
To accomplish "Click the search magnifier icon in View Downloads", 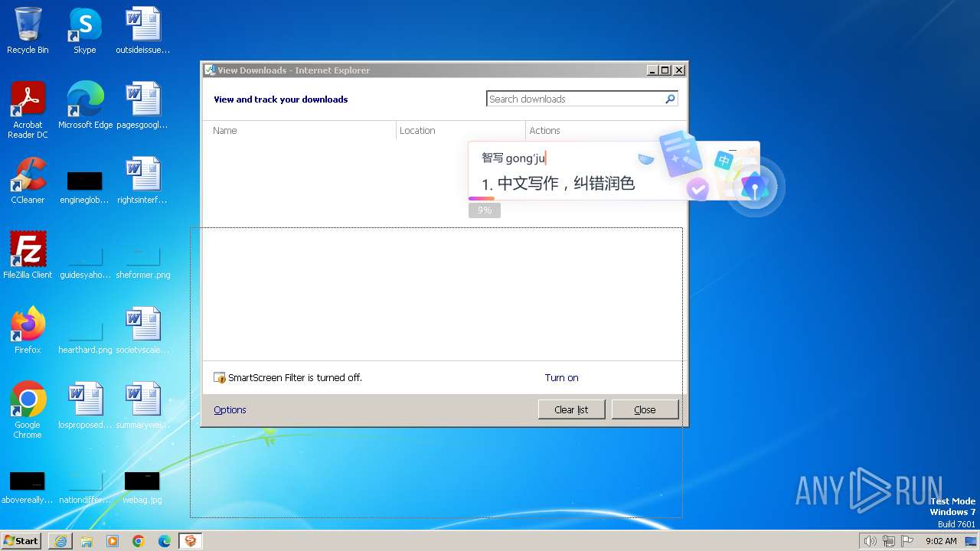I will tap(670, 99).
